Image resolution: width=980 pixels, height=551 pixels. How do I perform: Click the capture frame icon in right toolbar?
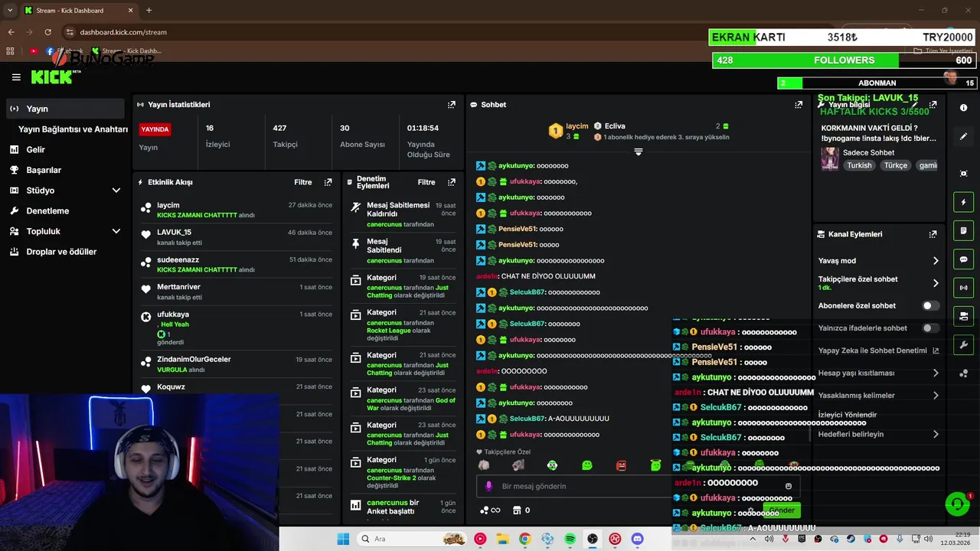coord(963,174)
